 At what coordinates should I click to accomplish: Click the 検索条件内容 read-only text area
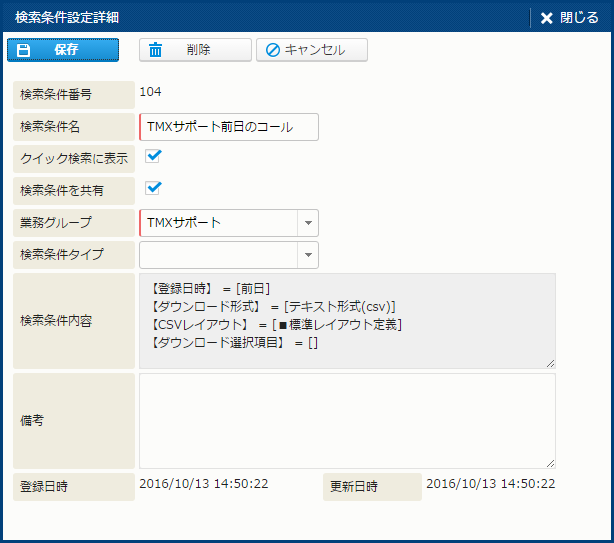coord(347,321)
